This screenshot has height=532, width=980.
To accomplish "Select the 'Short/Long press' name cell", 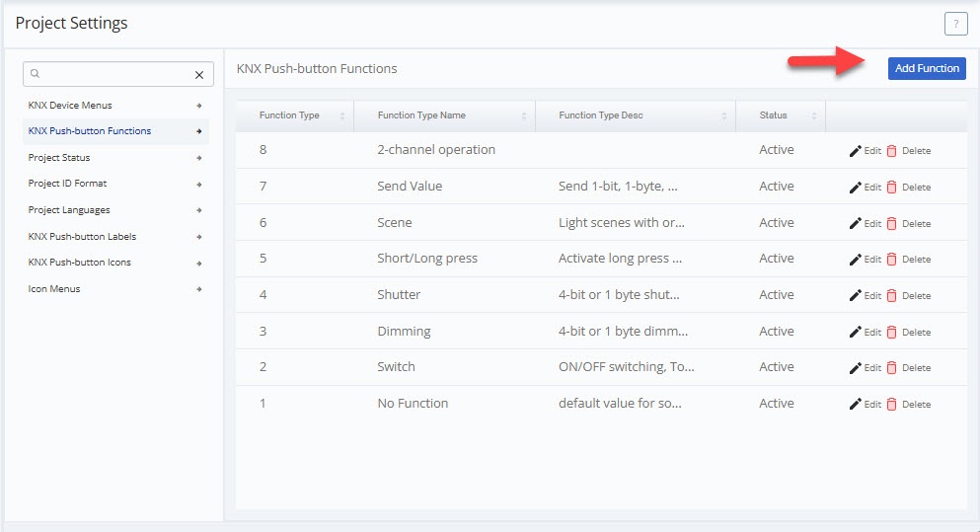I will (427, 259).
